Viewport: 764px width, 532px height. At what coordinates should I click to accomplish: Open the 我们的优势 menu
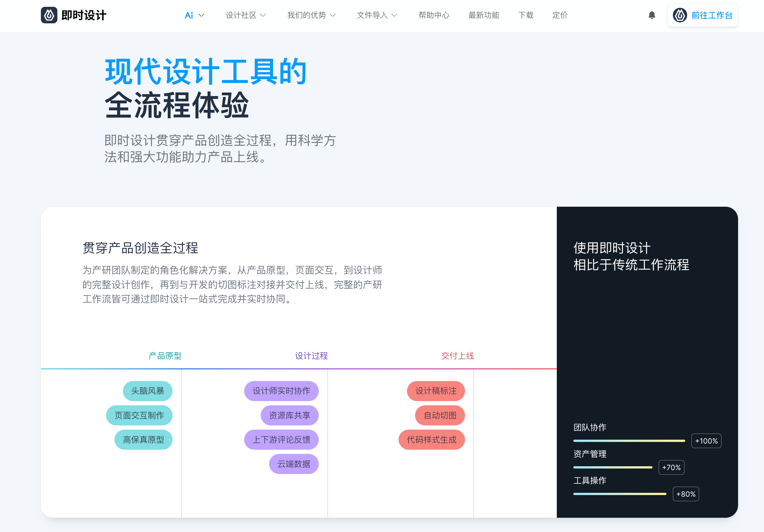pyautogui.click(x=307, y=15)
